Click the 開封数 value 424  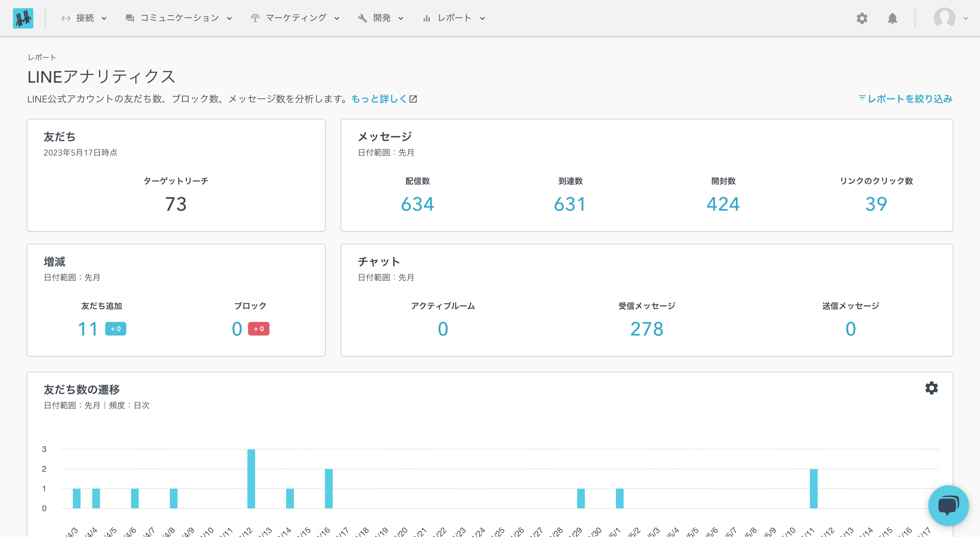(723, 204)
